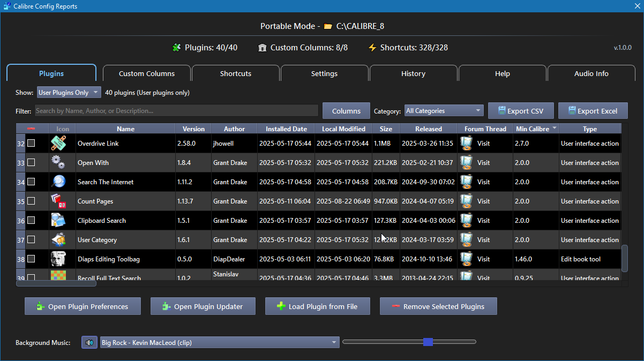Image resolution: width=644 pixels, height=361 pixels.
Task: Focus the Filter search field
Action: [177, 111]
